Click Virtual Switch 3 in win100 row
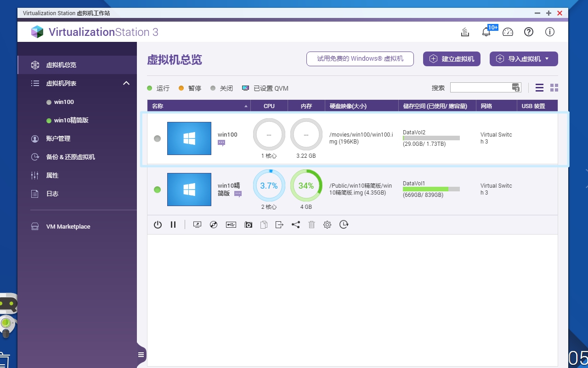The image size is (588, 368). [496, 138]
